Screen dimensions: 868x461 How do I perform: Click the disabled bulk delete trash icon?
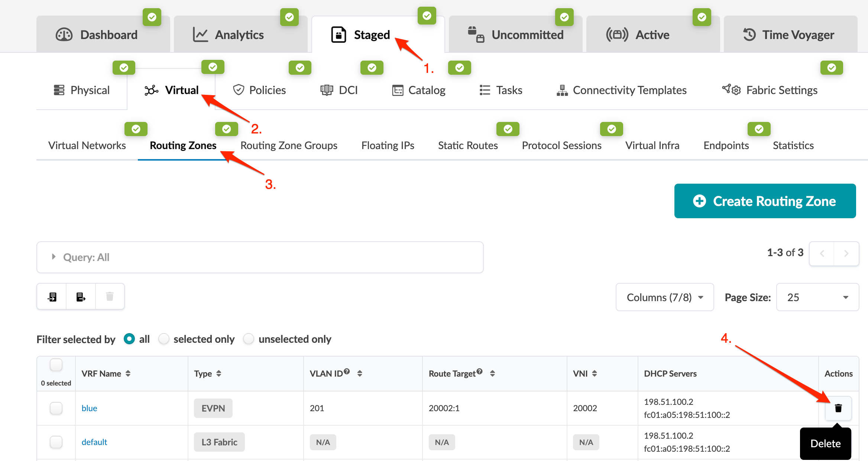coord(110,297)
